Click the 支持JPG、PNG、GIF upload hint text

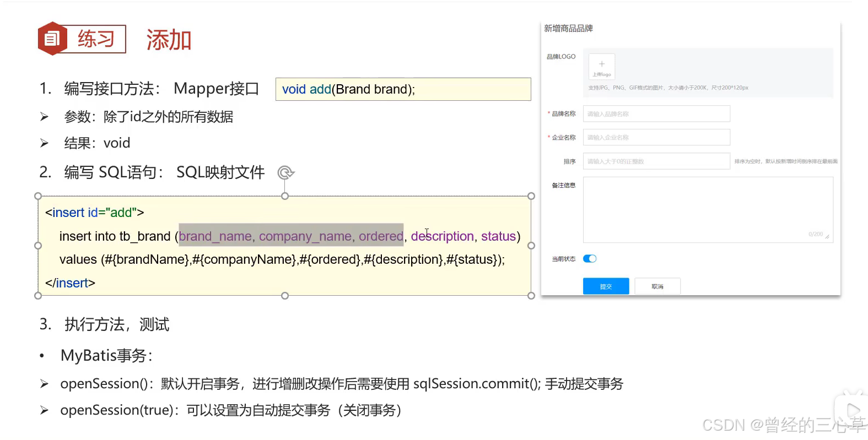[x=668, y=88]
